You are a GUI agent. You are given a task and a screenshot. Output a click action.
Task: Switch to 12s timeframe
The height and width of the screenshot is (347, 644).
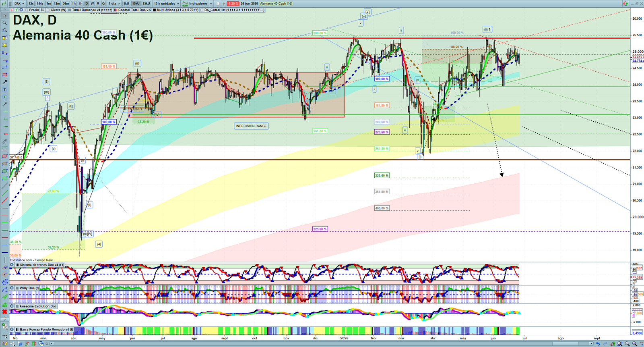[31, 4]
